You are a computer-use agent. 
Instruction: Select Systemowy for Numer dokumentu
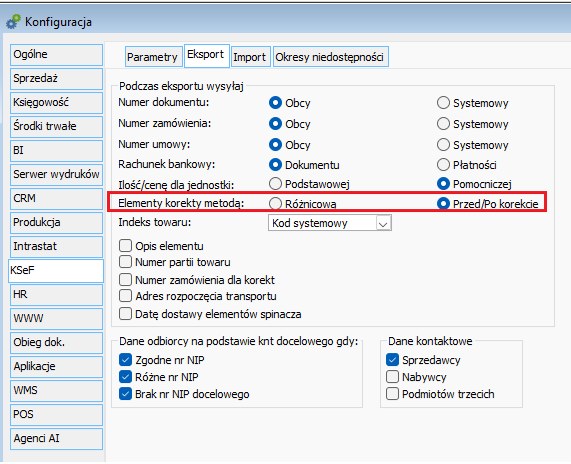click(x=443, y=103)
